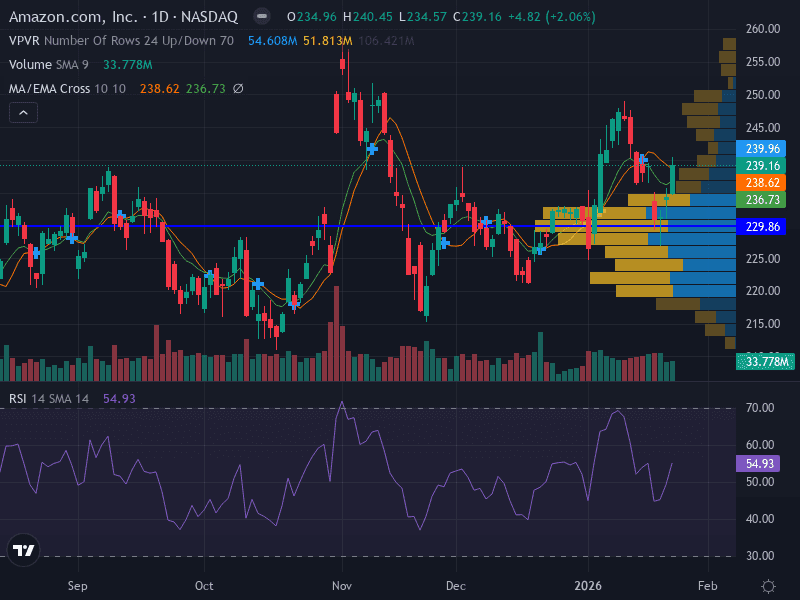Viewport: 800px width, 600px height.
Task: Click the gray market status pill icon
Action: (262, 17)
